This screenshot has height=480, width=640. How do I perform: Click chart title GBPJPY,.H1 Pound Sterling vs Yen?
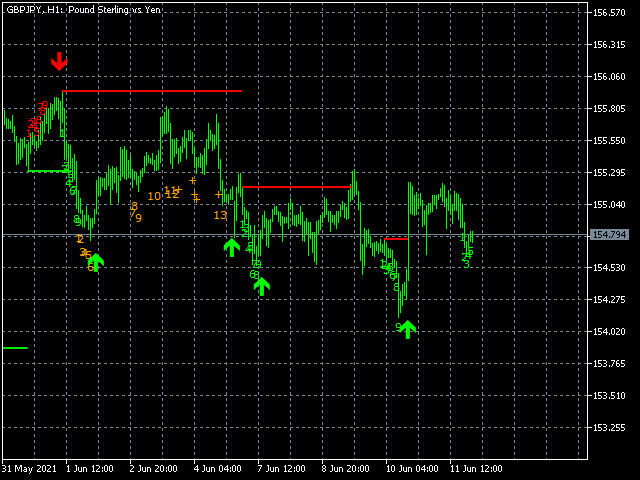(x=83, y=9)
